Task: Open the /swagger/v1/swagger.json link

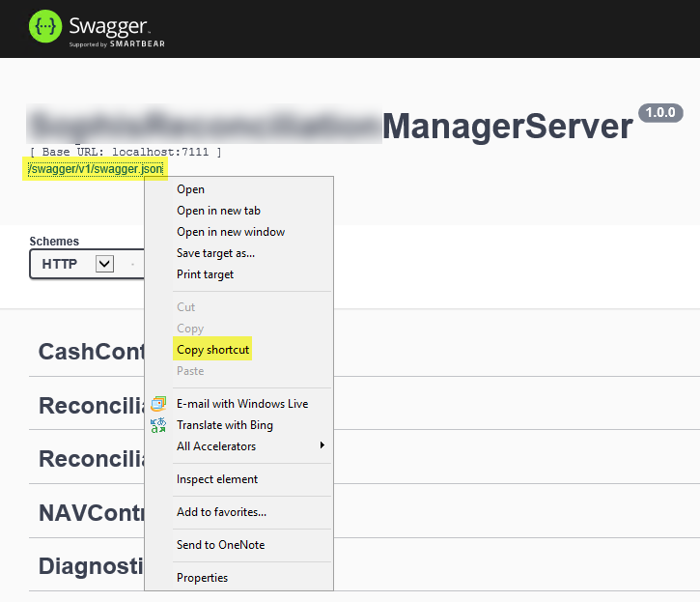Action: (x=95, y=169)
